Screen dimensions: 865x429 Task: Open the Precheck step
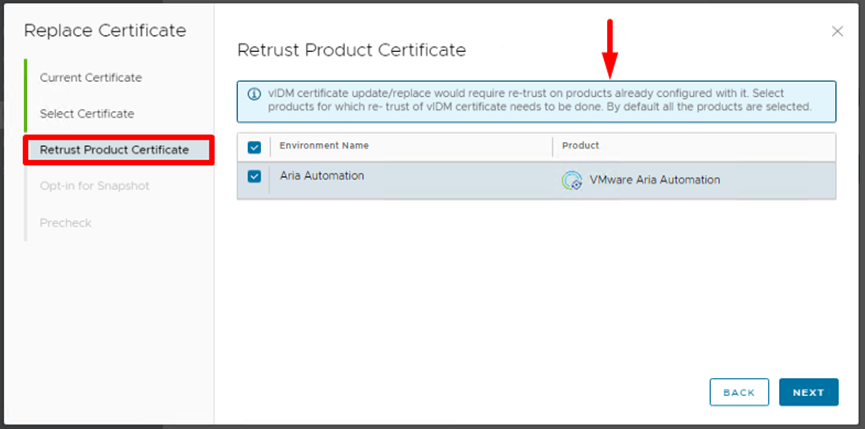click(x=66, y=223)
